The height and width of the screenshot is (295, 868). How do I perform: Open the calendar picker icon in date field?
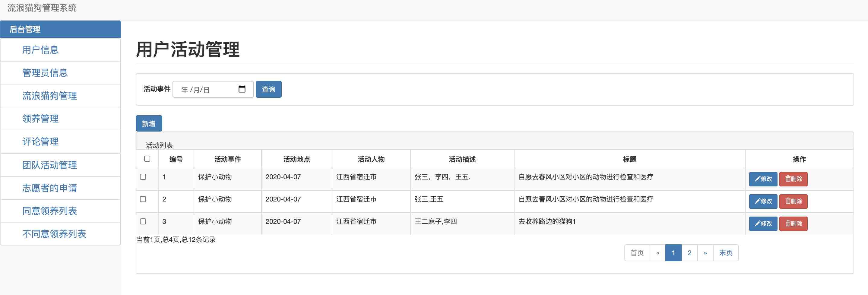(x=242, y=89)
